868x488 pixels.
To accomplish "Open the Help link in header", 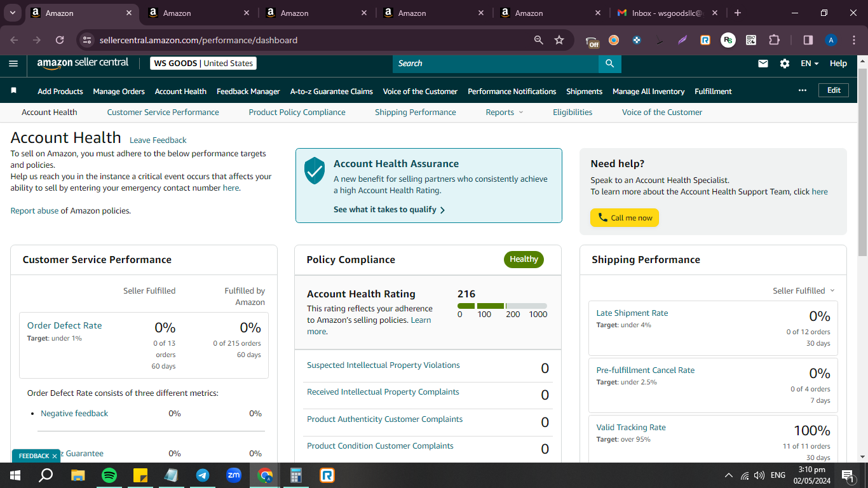I will [838, 64].
